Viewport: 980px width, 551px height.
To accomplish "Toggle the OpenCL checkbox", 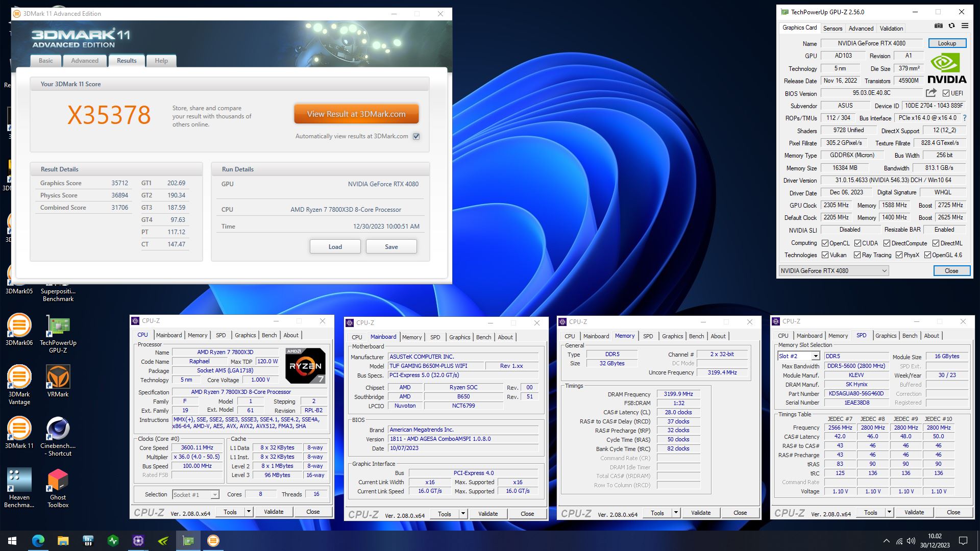I will pyautogui.click(x=825, y=243).
